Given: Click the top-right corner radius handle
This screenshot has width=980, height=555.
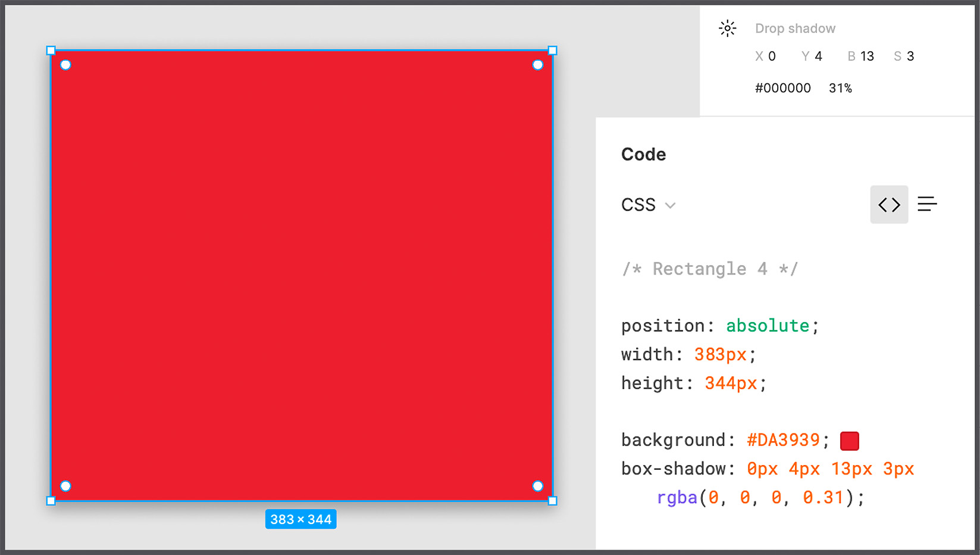Looking at the screenshot, I should pyautogui.click(x=538, y=64).
